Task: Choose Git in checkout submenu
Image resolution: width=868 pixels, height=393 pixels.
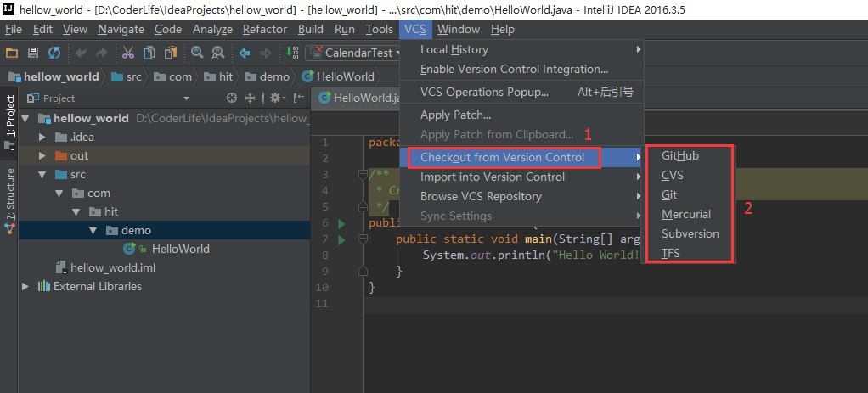Action: [x=689, y=195]
